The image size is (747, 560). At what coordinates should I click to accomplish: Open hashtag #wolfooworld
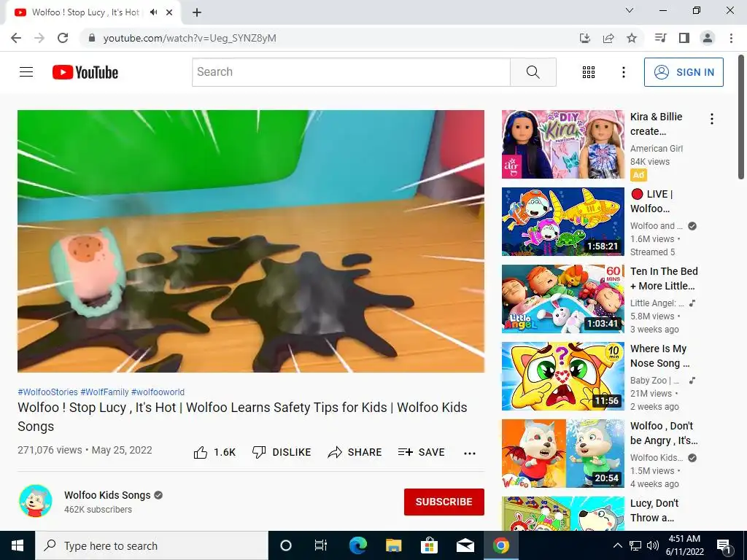coord(158,392)
